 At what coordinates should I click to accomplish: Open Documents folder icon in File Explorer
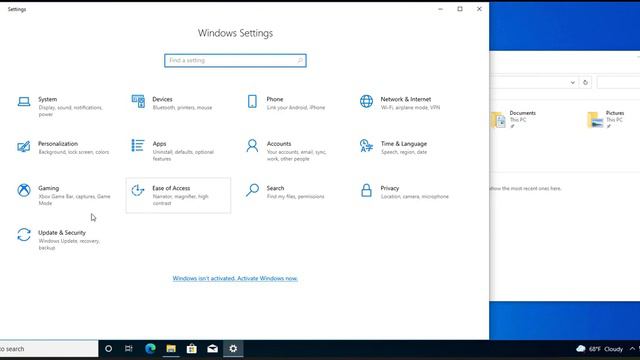click(498, 120)
